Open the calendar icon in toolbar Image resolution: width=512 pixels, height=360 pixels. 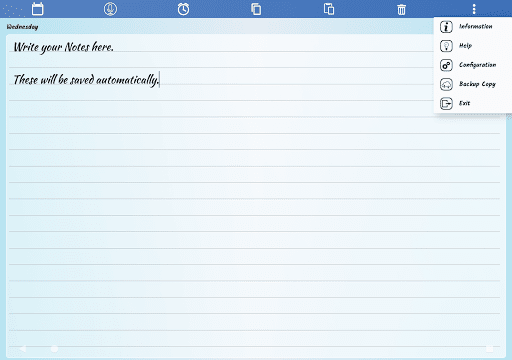(x=37, y=9)
